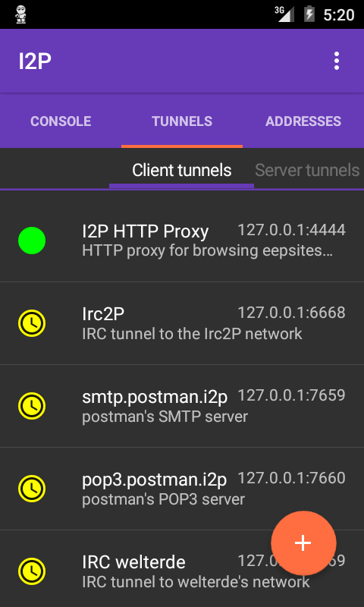Open the I2P HTTP Proxy tunnel entry
Image resolution: width=364 pixels, height=607 pixels.
[x=182, y=241]
